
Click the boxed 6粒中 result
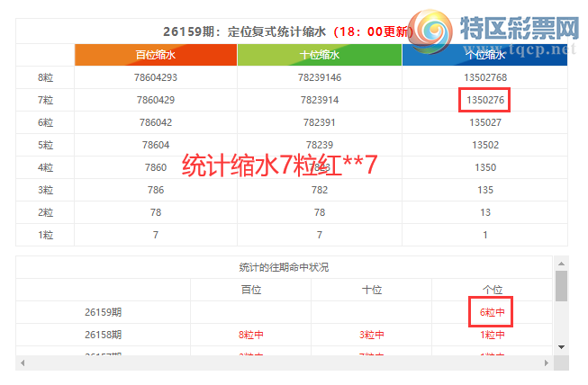491,312
